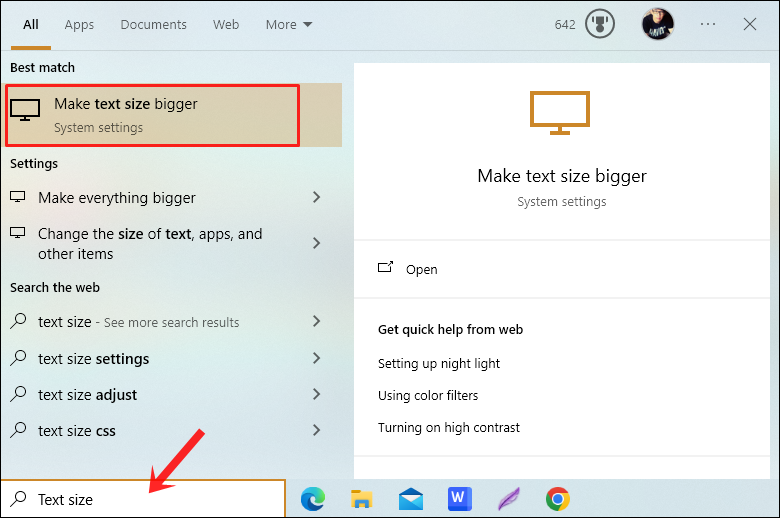Expand the Make everything bigger result arrow
780x518 pixels.
[x=316, y=197]
